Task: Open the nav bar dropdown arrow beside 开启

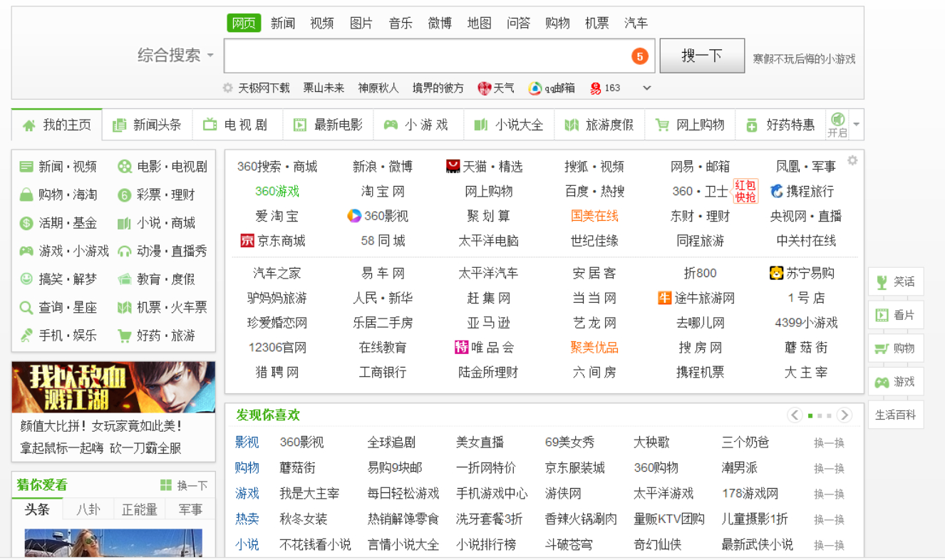Action: coord(856,125)
